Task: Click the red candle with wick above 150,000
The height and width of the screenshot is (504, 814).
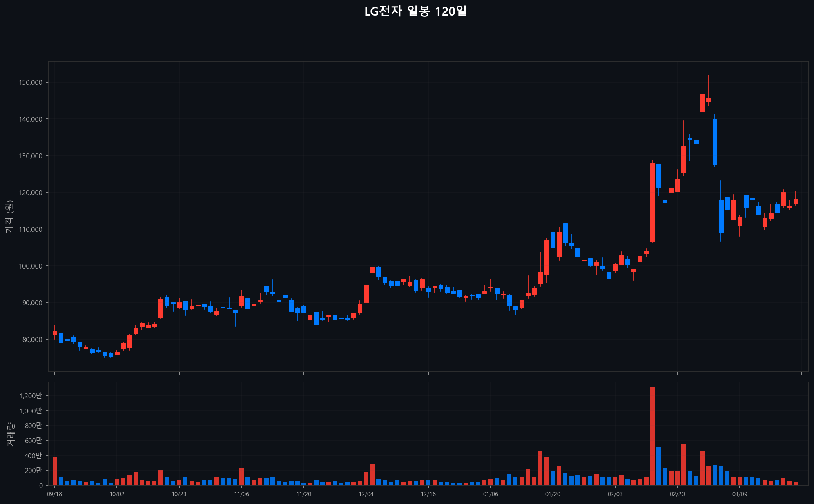Action: (x=709, y=100)
